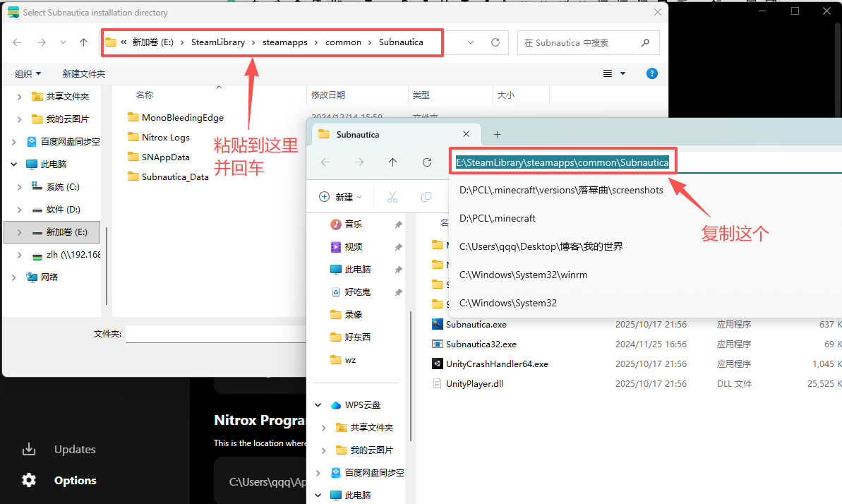The image size is (842, 504).
Task: Open the 新建 dropdown in Explorer
Action: coord(340,197)
